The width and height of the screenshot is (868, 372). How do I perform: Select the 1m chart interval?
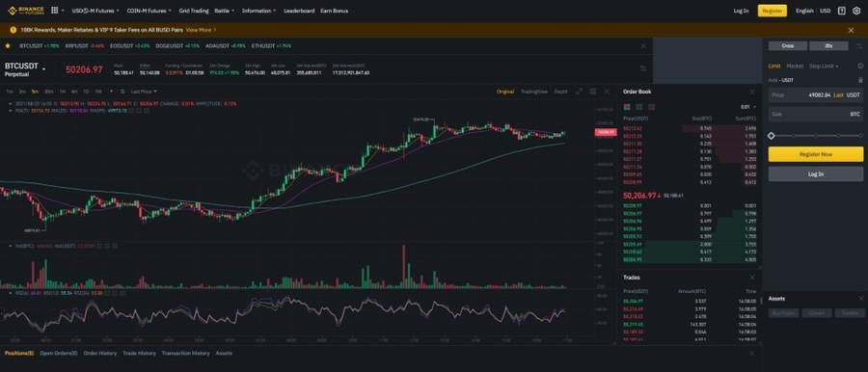(10, 92)
